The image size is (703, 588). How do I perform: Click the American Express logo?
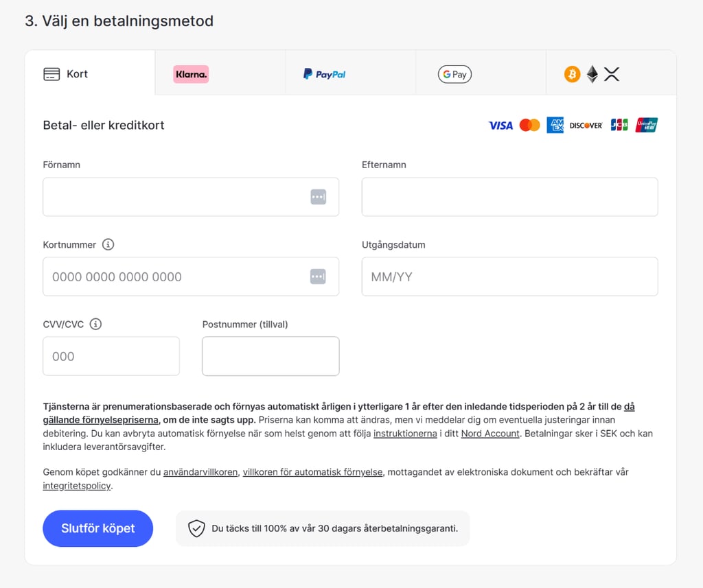(555, 125)
